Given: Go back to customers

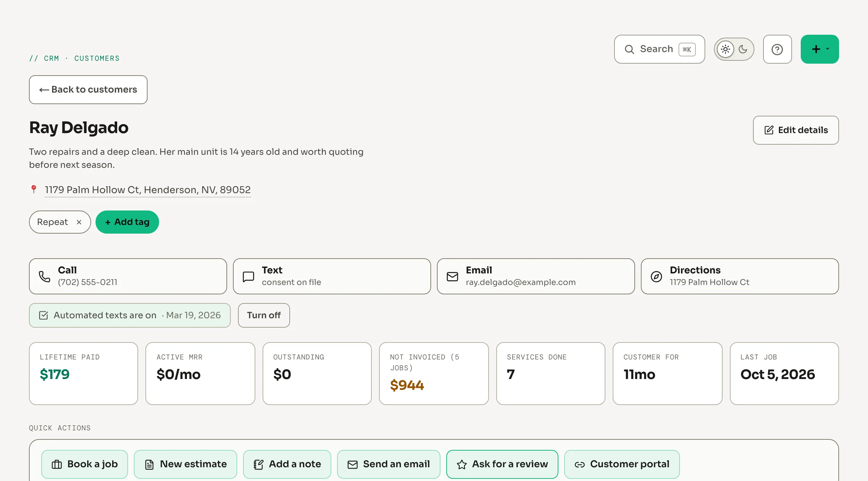Looking at the screenshot, I should point(88,90).
